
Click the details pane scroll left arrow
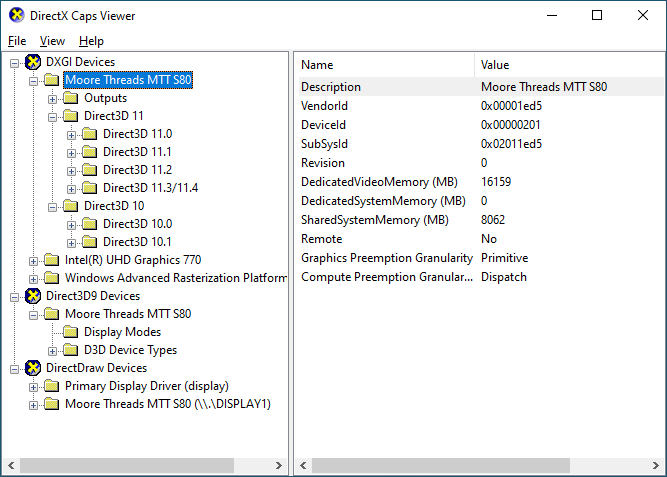(x=303, y=465)
